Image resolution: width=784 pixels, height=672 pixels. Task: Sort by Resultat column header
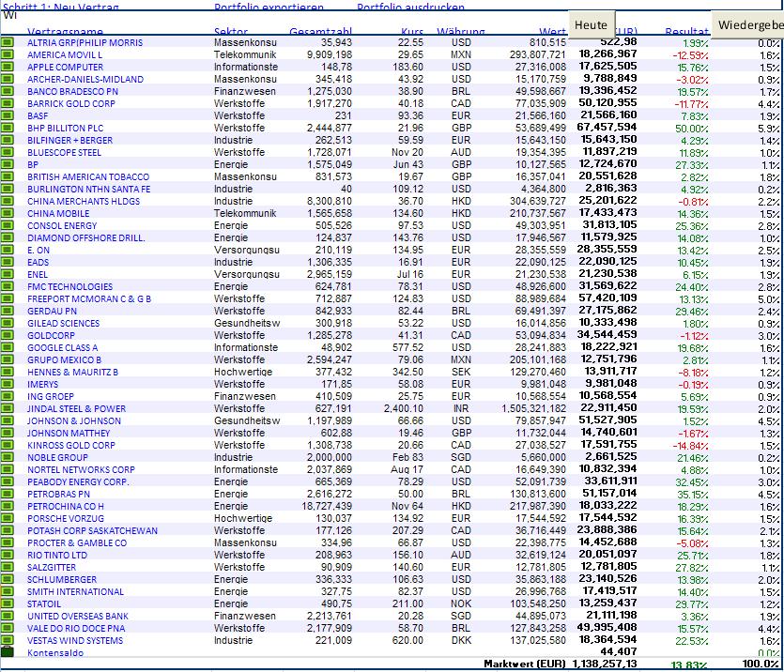point(687,32)
